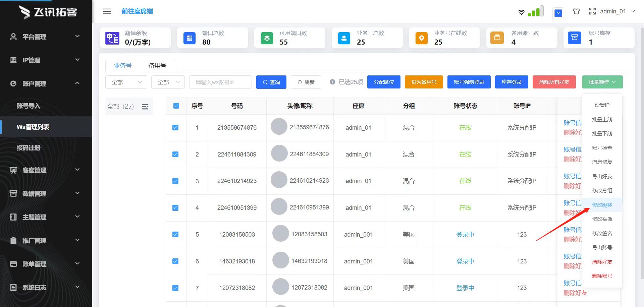Expand the IP管理 sidebar menu chevron
644x307 pixels.
[77, 60]
